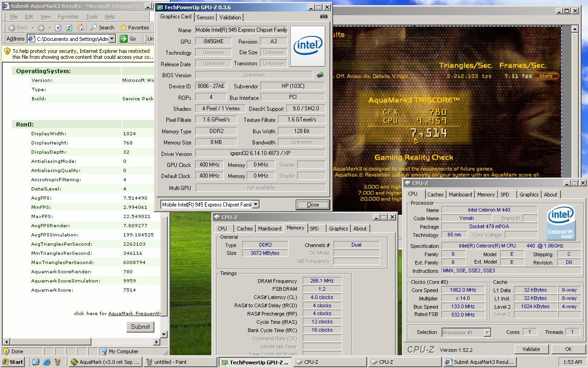Click the Intel logo in GPU-Z
588x368 pixels.
pyautogui.click(x=308, y=46)
